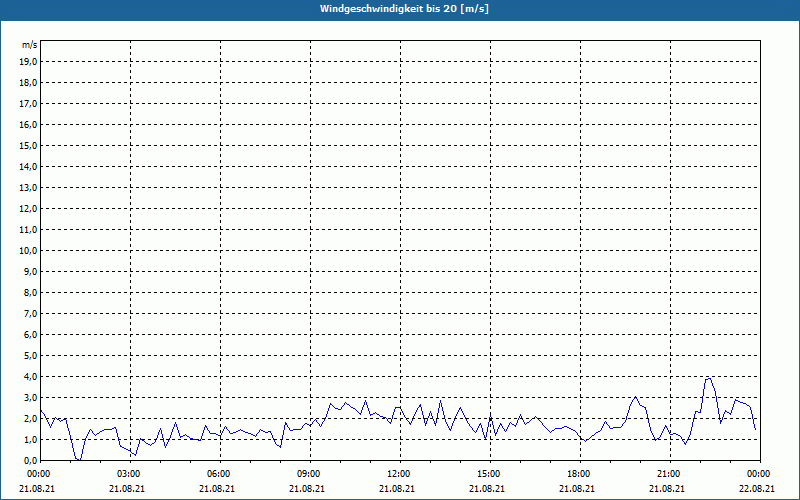This screenshot has height=500, width=800.
Task: Choose the '9,0' y-axis value
Action: click(31, 271)
